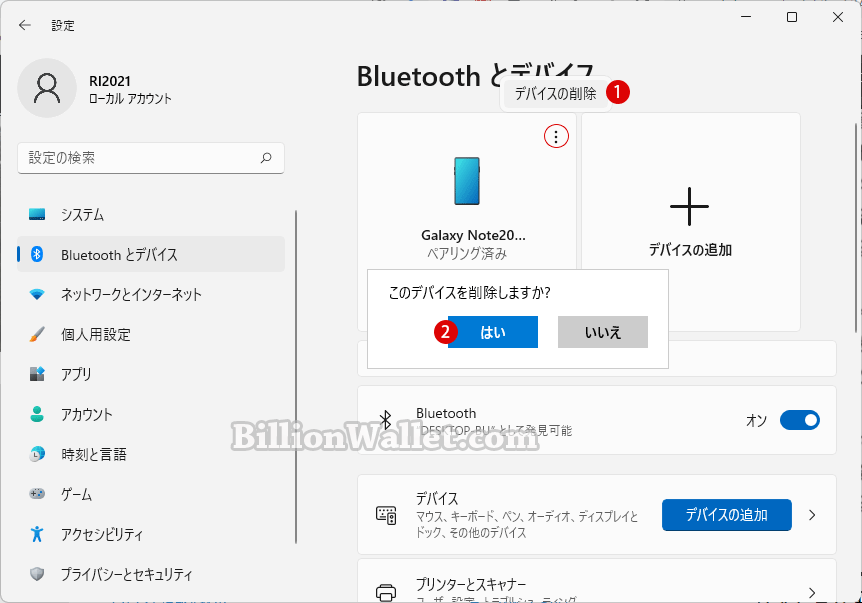Click the back arrow in Settings
862x603 pixels.
tap(25, 25)
